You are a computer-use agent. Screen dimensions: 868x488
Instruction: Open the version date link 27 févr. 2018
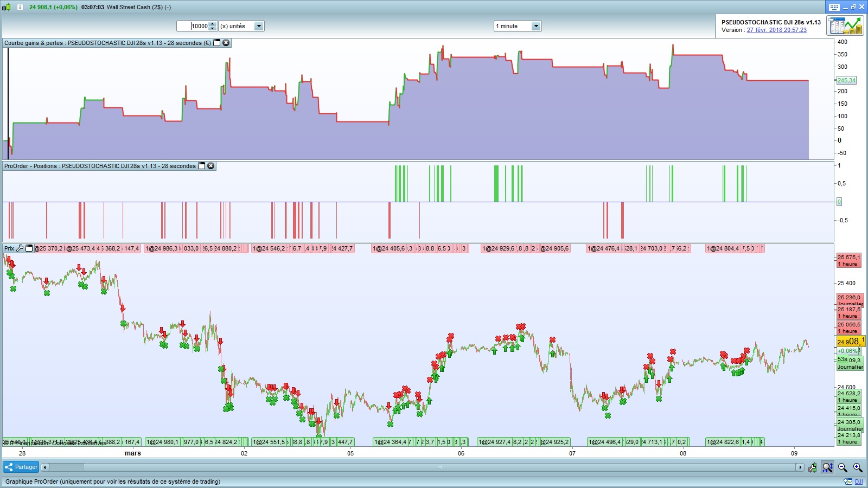tap(776, 30)
